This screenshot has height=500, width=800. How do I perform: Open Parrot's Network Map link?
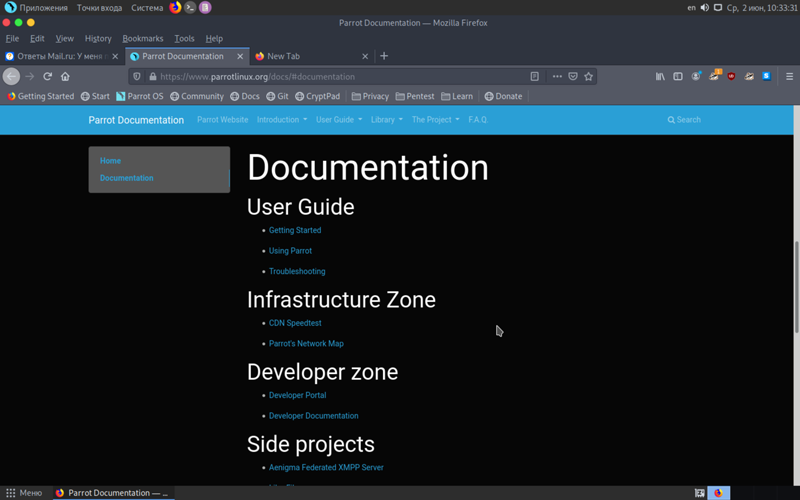click(306, 343)
